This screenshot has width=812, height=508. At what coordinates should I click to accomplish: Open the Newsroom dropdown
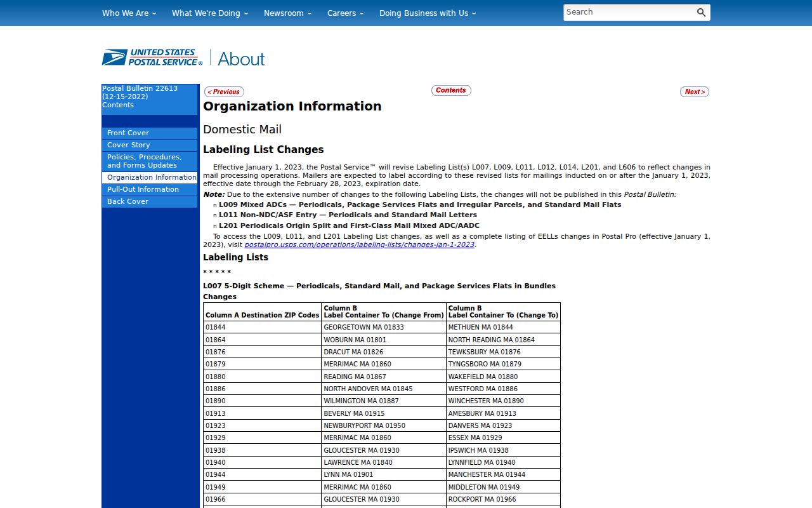(288, 13)
